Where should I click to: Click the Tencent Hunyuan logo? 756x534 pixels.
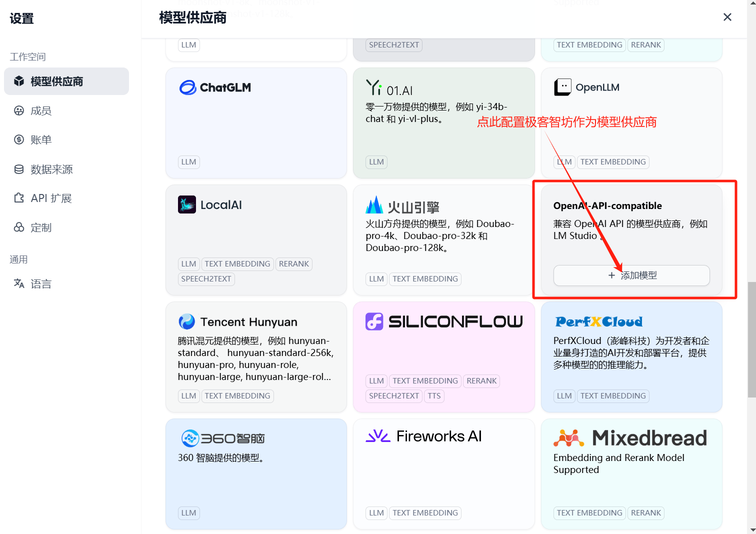(x=237, y=321)
